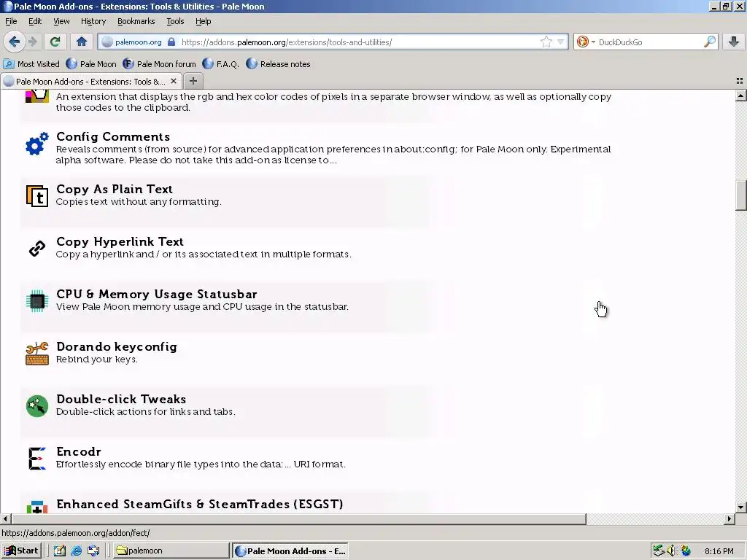
Task: Open the Release notes bookmark
Action: click(x=278, y=64)
